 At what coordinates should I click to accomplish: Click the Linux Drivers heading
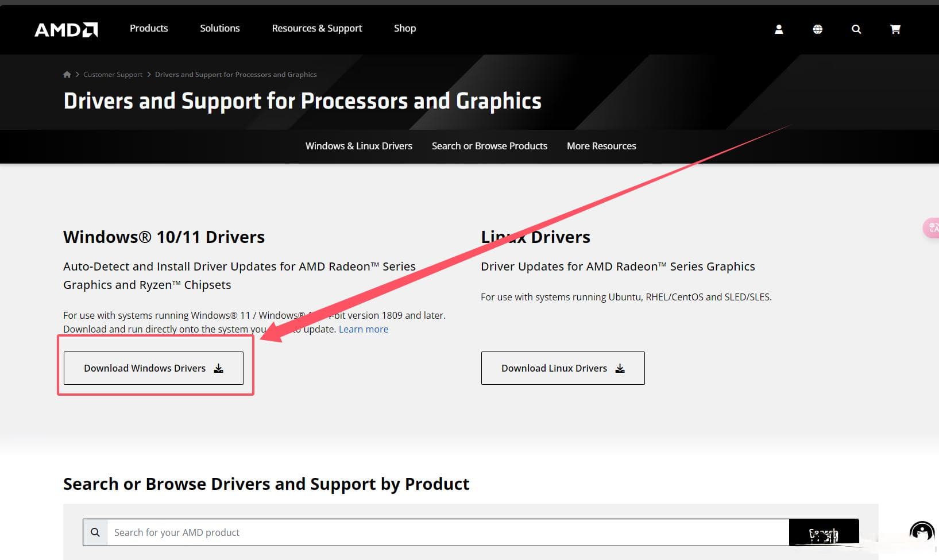(x=536, y=237)
